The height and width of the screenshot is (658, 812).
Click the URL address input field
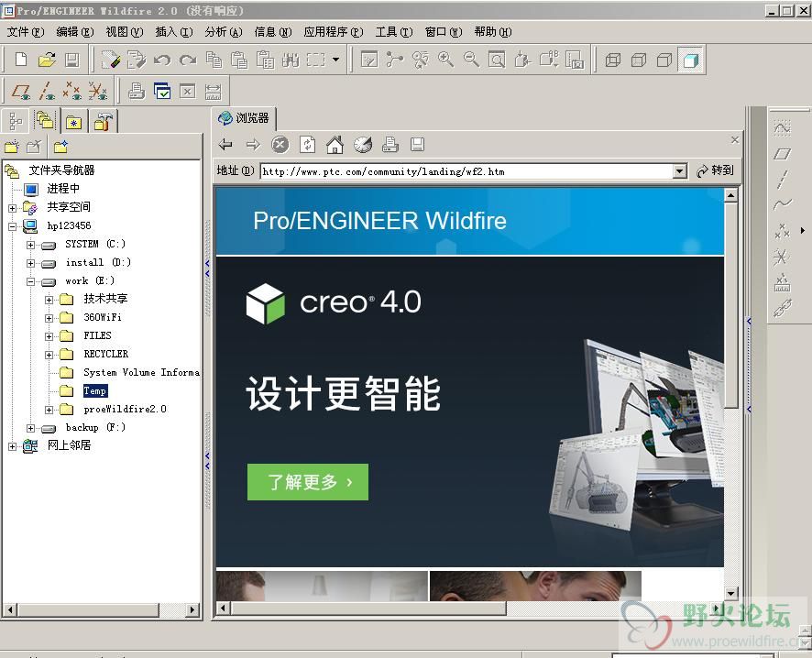[x=466, y=170]
